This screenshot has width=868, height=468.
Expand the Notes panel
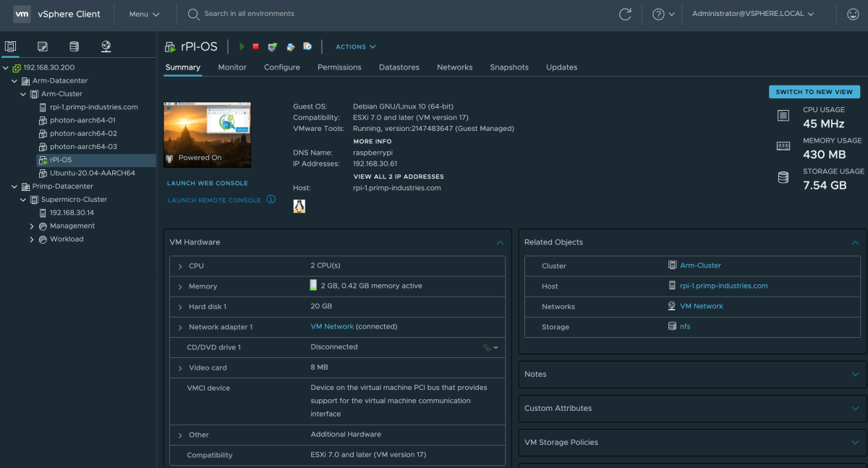(855, 374)
